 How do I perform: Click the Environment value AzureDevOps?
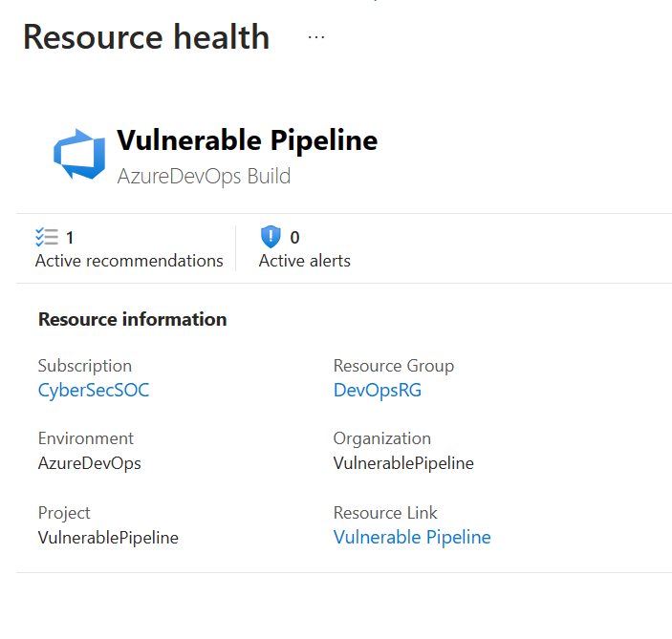[89, 464]
